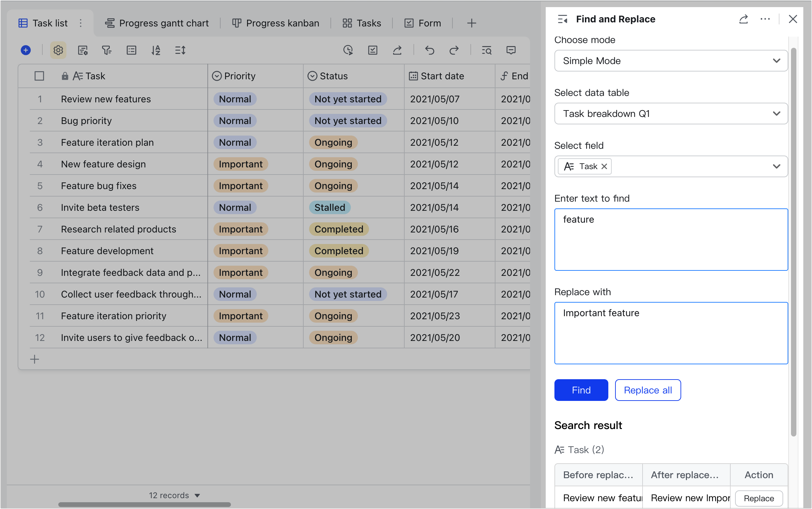Viewport: 812px width, 509px height.
Task: Open the Choose mode dropdown
Action: [x=671, y=61]
